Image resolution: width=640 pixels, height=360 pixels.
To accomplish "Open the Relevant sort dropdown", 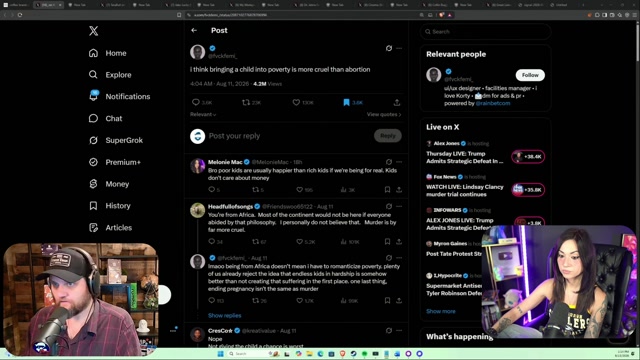I will click(203, 114).
